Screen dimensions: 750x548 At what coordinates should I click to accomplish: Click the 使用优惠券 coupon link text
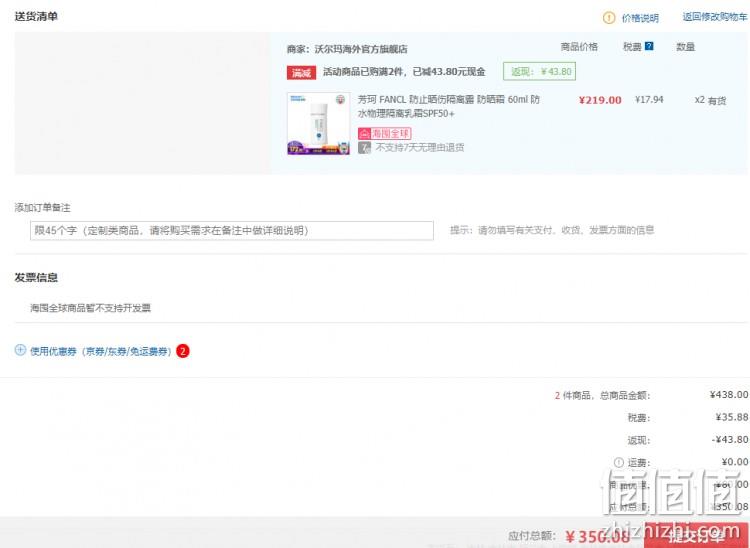coord(100,351)
